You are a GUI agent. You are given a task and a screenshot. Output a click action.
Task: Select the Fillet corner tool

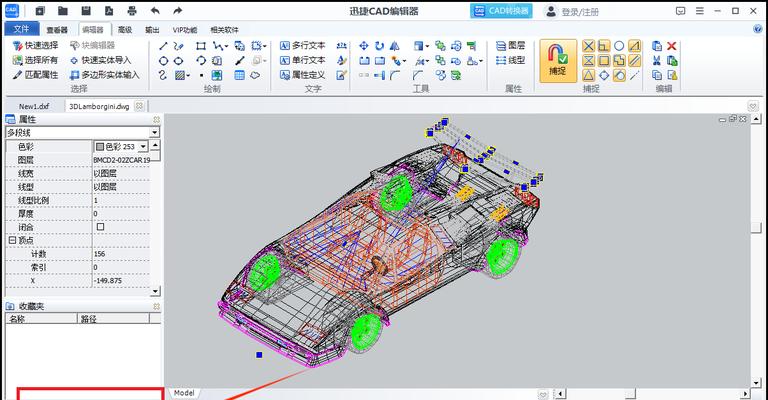pos(395,75)
